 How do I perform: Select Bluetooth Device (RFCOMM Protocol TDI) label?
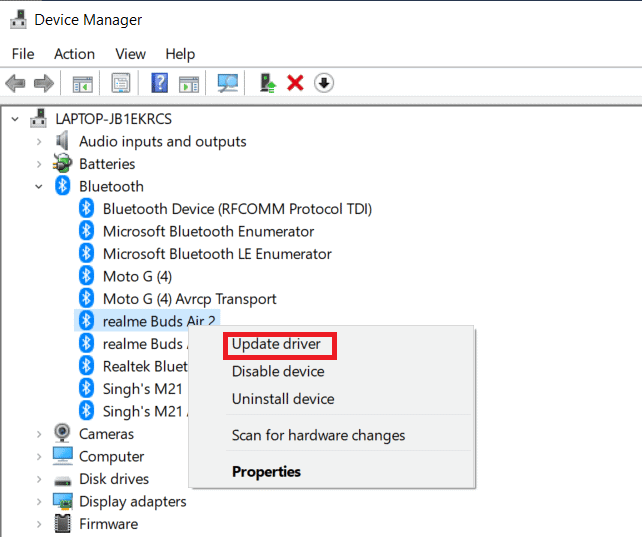(237, 209)
